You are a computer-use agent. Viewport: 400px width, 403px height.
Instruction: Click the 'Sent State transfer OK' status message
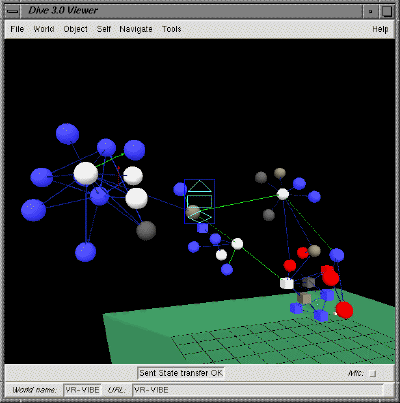click(x=181, y=373)
